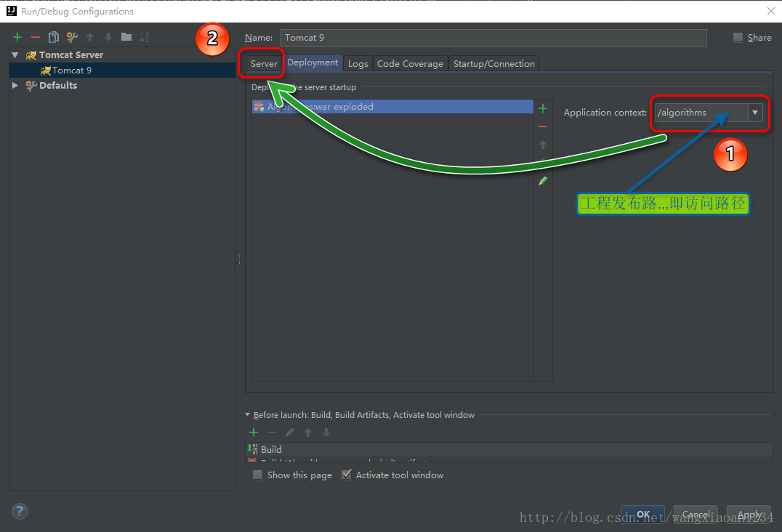Viewport: 782px width, 532px height.
Task: Open the Startup/Connection tab
Action: [x=493, y=64]
